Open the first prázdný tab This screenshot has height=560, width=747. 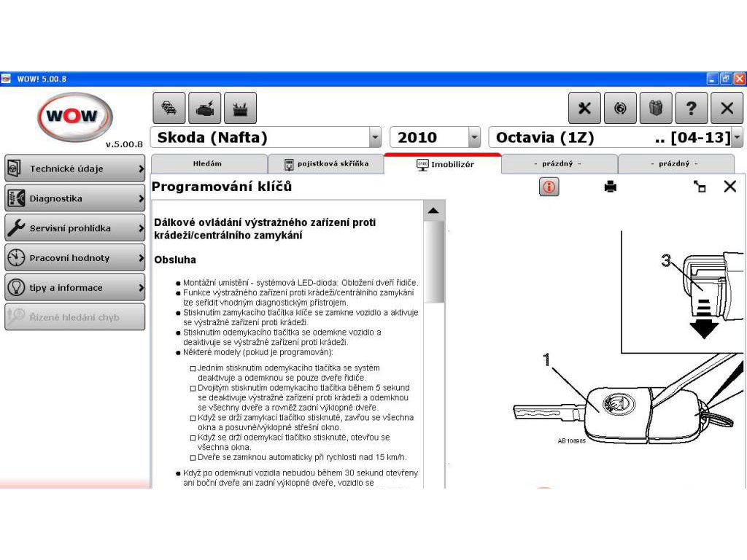[x=560, y=164]
